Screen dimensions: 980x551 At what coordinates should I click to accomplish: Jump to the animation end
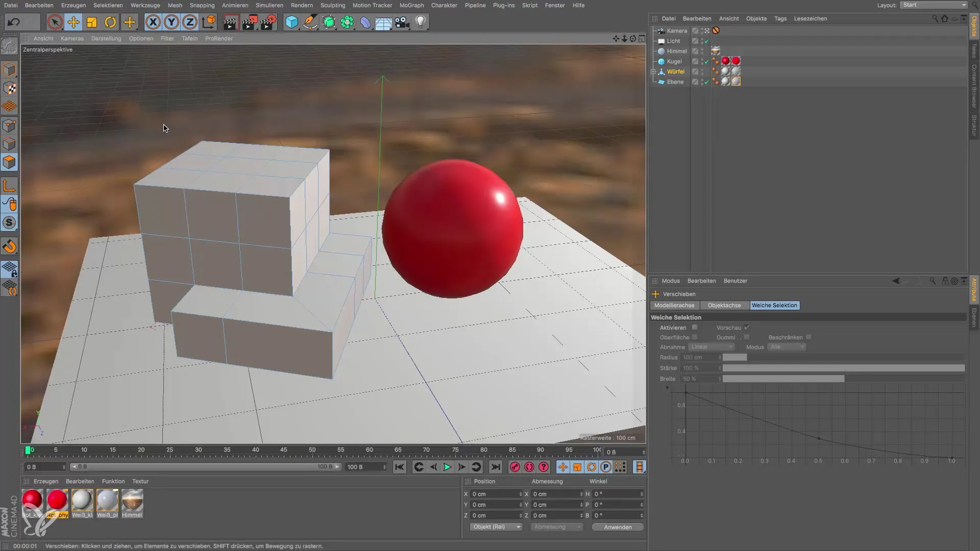495,467
